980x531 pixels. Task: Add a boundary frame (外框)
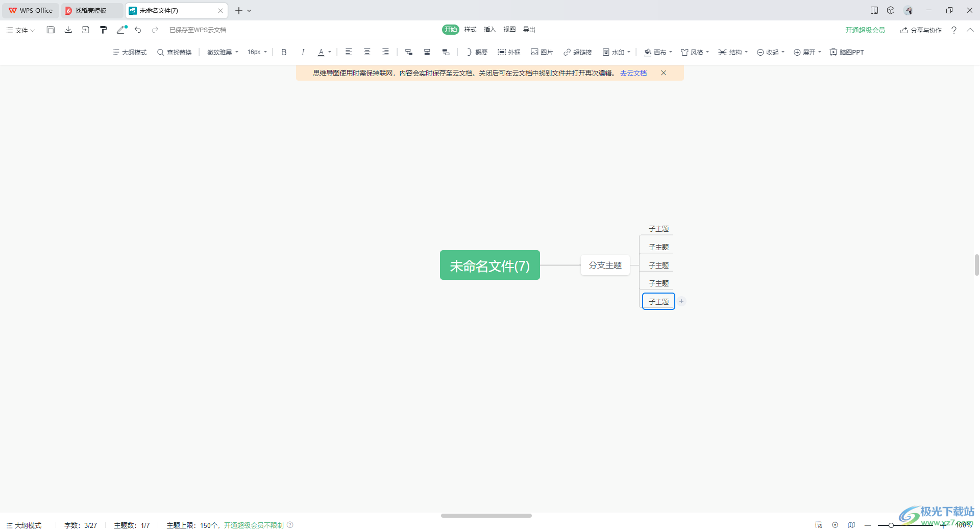(509, 52)
